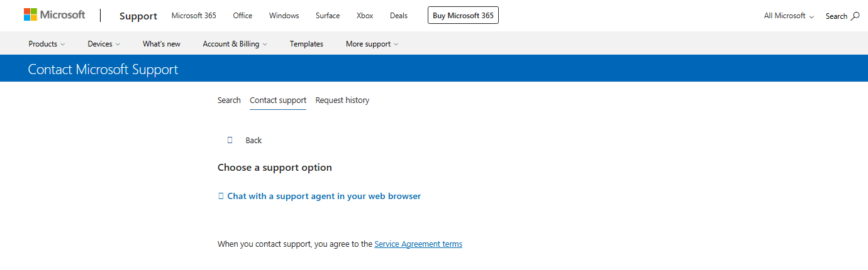The width and height of the screenshot is (868, 270).
Task: Open What's new menu item
Action: click(x=162, y=44)
